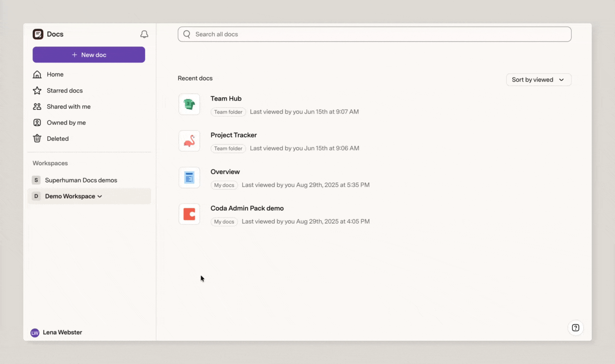The image size is (615, 364).
Task: Click Team folder tag on Team Hub
Action: coord(228,112)
